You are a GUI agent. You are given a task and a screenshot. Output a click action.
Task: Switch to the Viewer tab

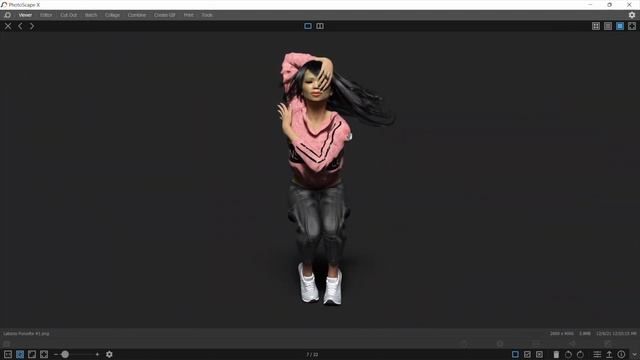[x=25, y=15]
